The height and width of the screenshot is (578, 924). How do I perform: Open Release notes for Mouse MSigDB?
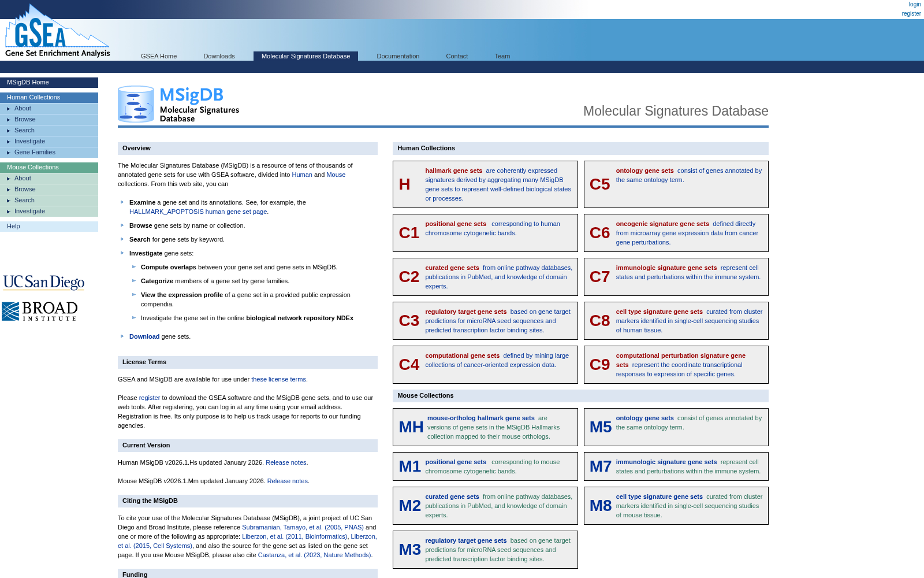click(x=288, y=481)
